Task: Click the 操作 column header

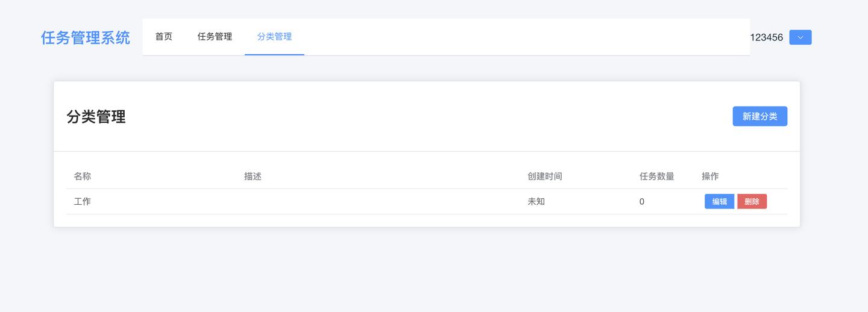Action: pyautogui.click(x=710, y=176)
